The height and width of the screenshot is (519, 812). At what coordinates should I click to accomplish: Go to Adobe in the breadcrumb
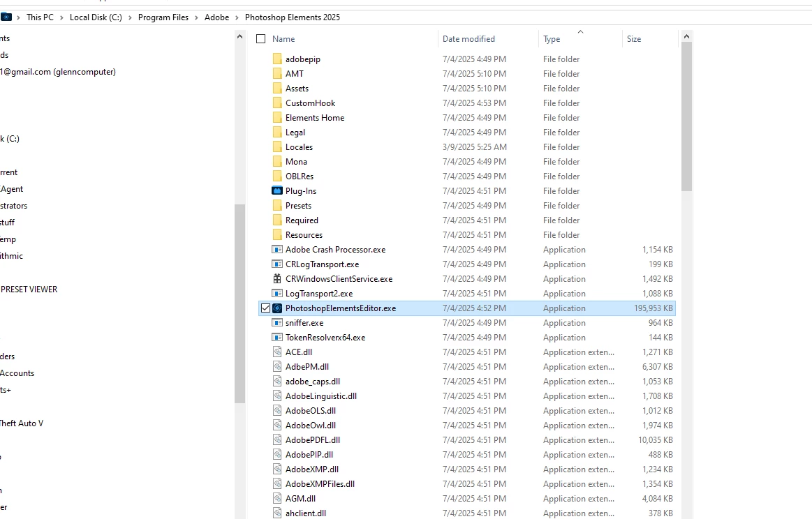(216, 17)
